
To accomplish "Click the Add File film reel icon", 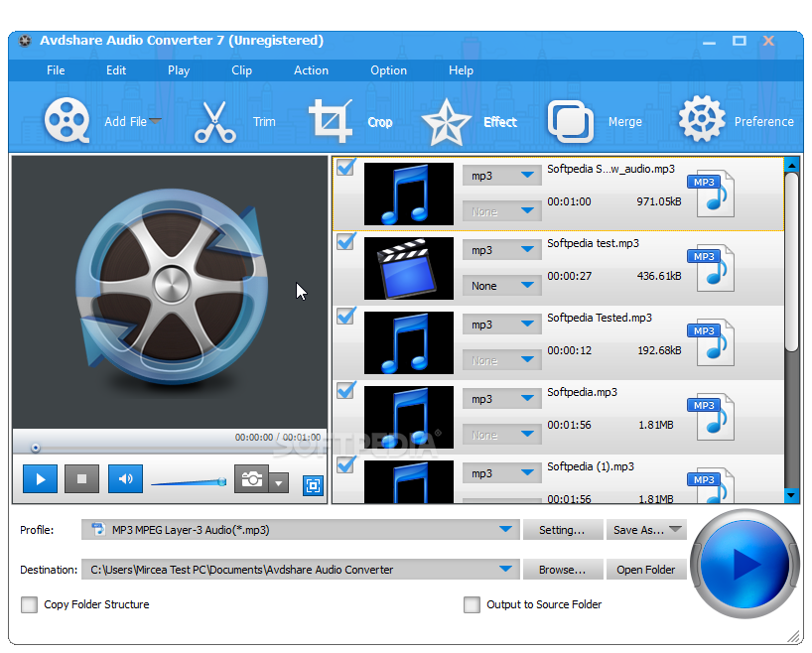I will tap(67, 120).
